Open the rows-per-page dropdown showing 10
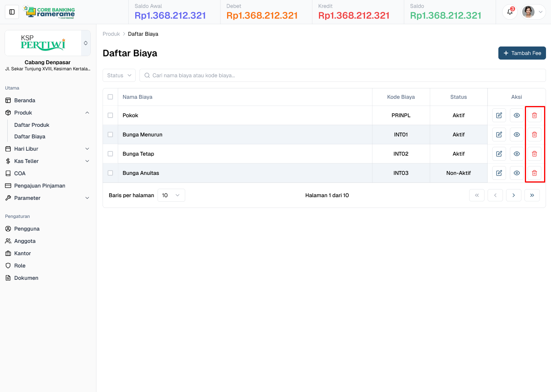This screenshot has width=551, height=392. tap(171, 195)
